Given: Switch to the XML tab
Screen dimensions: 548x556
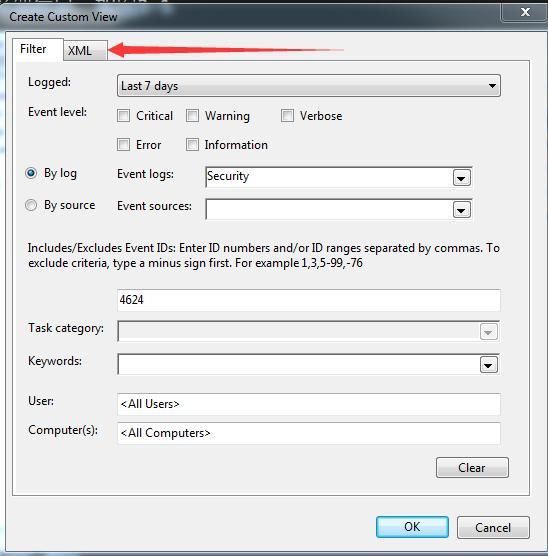Looking at the screenshot, I should (x=85, y=51).
